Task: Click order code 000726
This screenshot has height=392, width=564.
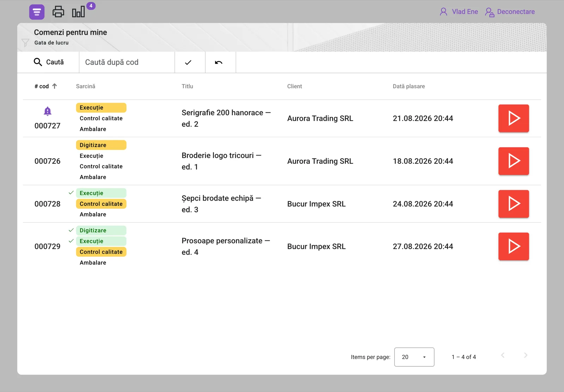Action: pyautogui.click(x=48, y=161)
